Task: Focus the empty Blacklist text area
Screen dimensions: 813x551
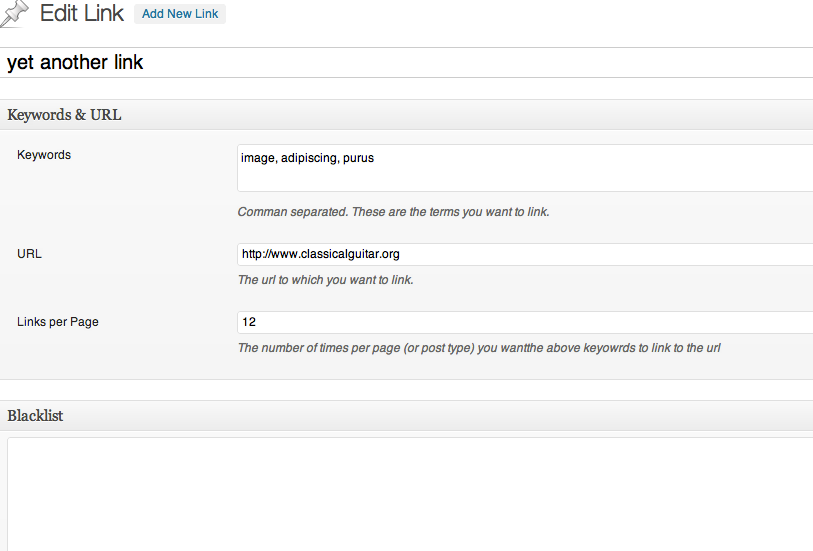Action: pyautogui.click(x=410, y=495)
